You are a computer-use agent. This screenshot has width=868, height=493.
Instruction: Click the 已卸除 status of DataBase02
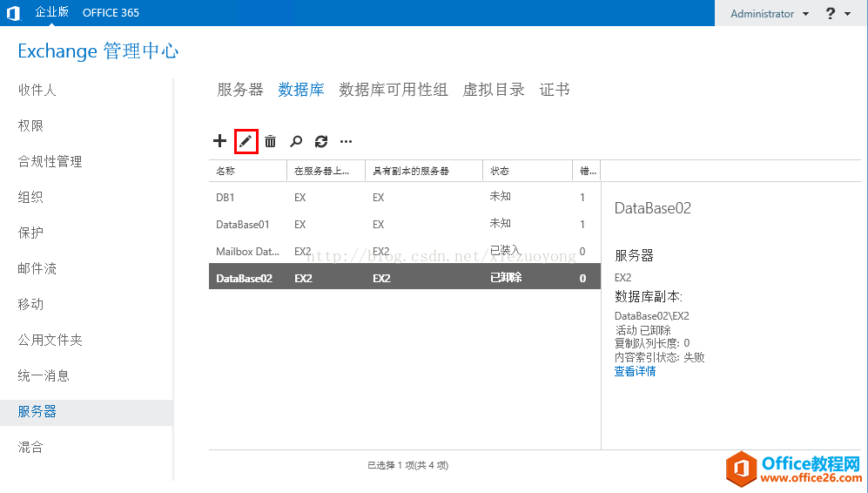pyautogui.click(x=506, y=278)
